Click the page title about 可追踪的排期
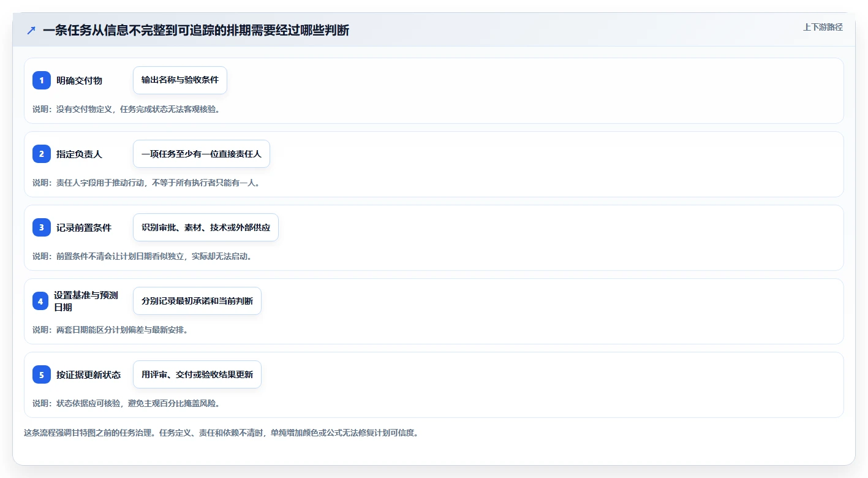Screen dimensions: 868x478 [x=196, y=30]
